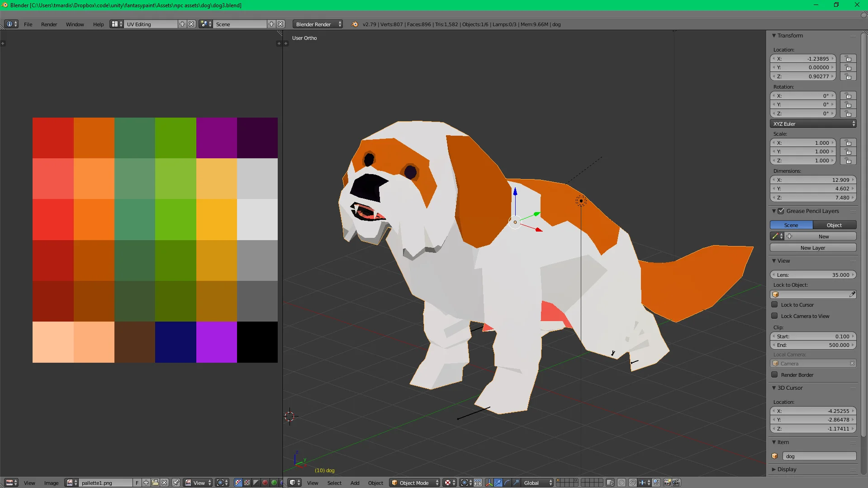The width and height of the screenshot is (868, 488).
Task: Toggle the 3D manipulator axes widget
Action: 489,483
